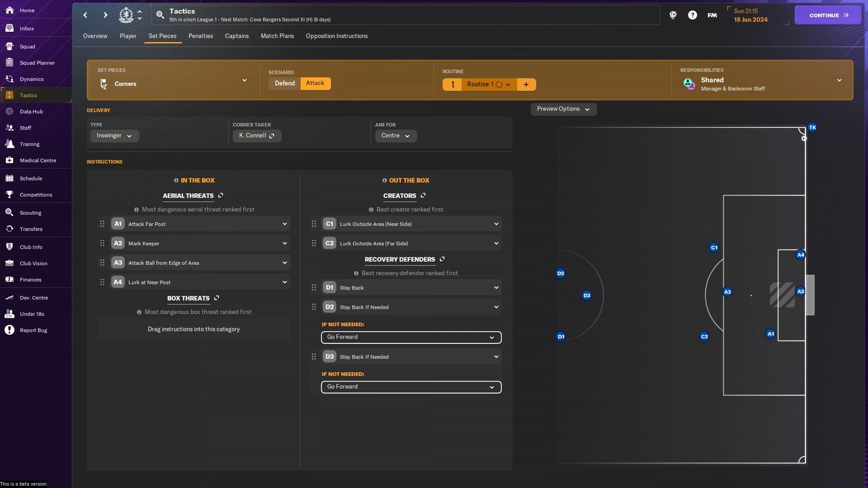
Task: Select the Attack scenario toggle
Action: click(315, 83)
